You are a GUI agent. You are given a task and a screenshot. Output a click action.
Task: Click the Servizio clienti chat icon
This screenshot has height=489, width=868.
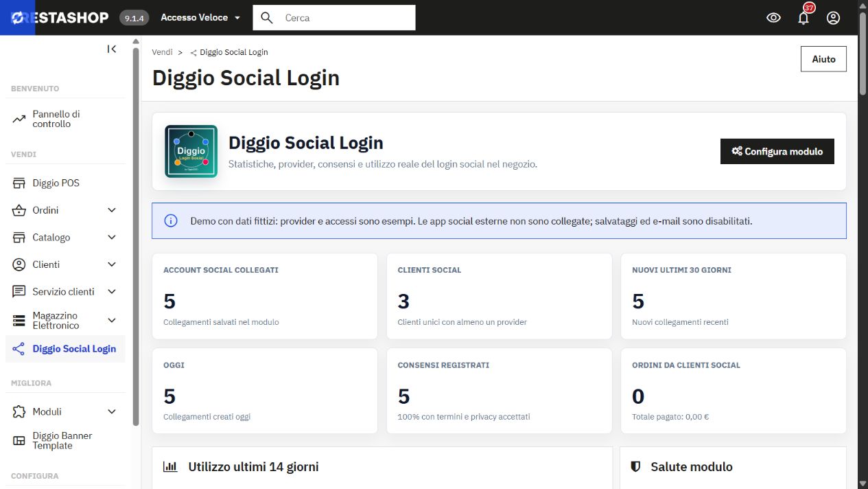click(19, 292)
